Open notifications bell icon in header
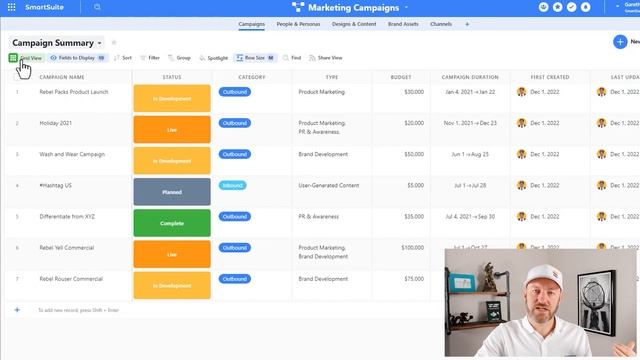The width and height of the screenshot is (640, 360). pyautogui.click(x=585, y=7)
